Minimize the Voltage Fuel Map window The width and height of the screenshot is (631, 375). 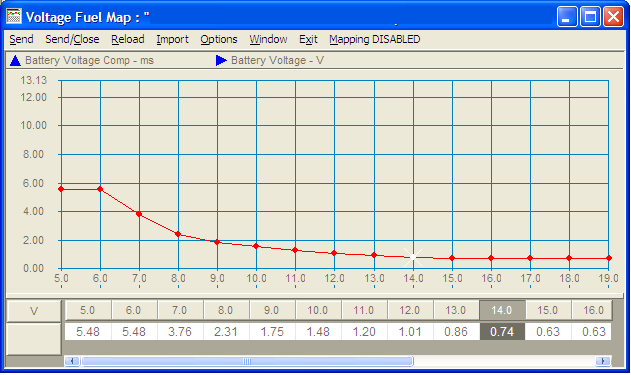click(567, 17)
